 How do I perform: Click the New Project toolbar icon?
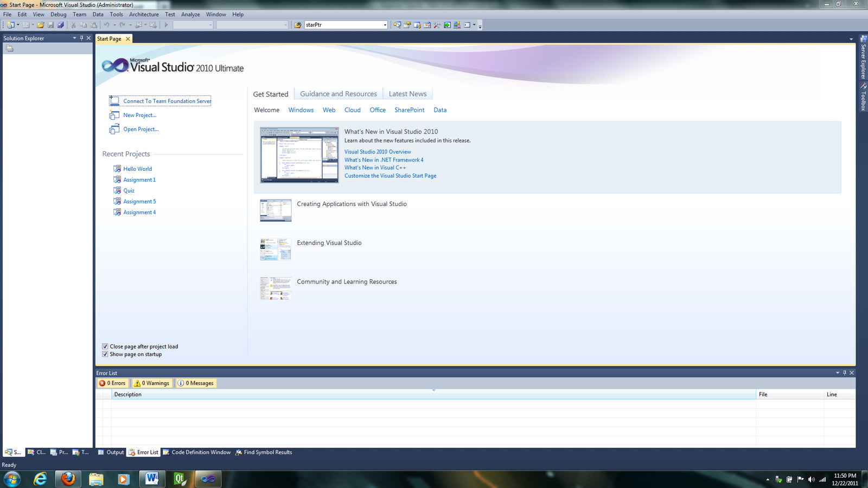[x=10, y=24]
